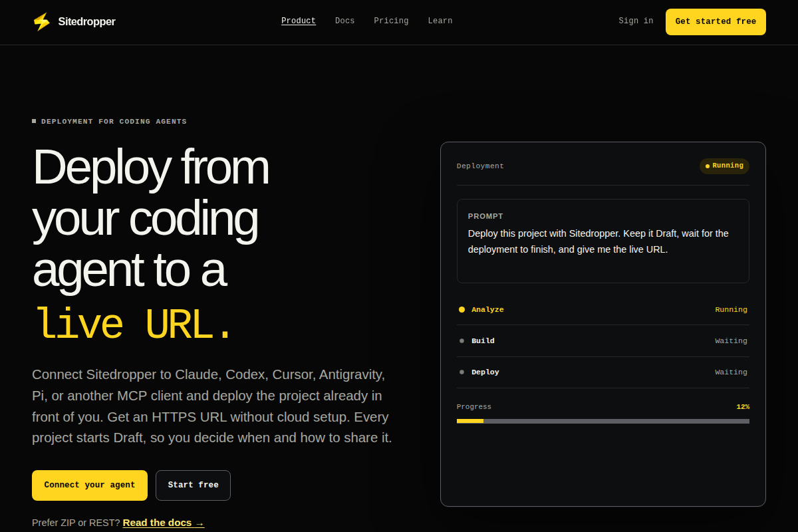Click the deployment progress bar
Viewport: 798px width, 532px height.
603,421
